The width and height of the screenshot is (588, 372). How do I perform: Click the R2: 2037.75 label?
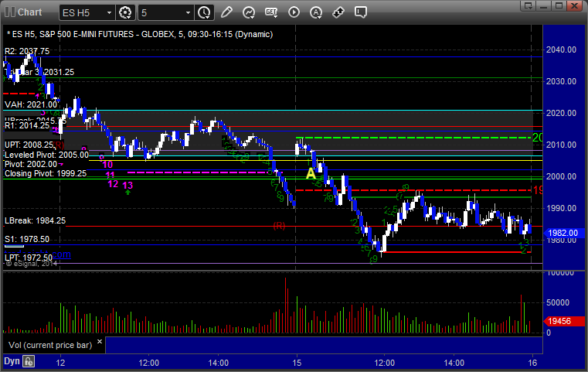tap(27, 51)
